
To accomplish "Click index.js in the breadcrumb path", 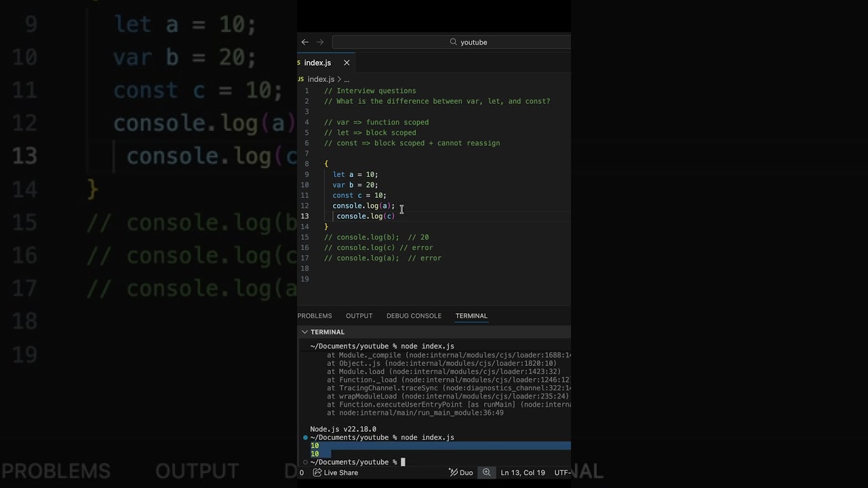I will (x=321, y=79).
